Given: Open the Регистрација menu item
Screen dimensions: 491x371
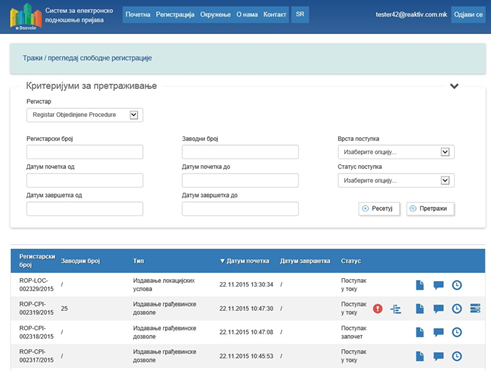Looking at the screenshot, I should point(175,15).
